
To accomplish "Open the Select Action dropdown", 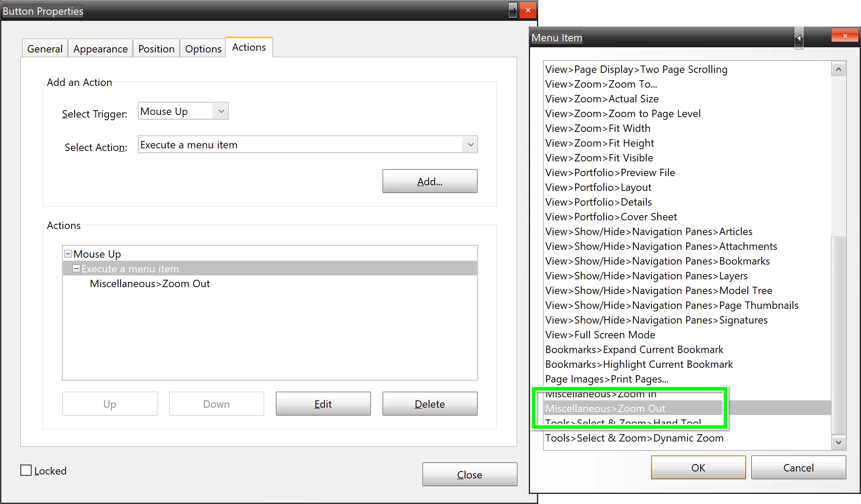I will tap(470, 144).
